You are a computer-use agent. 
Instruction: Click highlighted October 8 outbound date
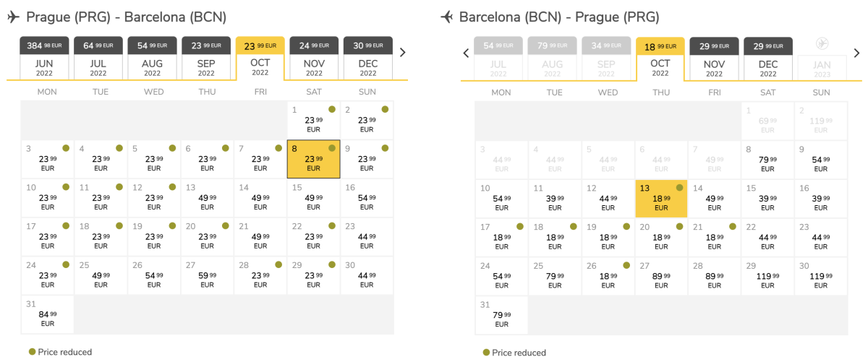[x=313, y=159]
